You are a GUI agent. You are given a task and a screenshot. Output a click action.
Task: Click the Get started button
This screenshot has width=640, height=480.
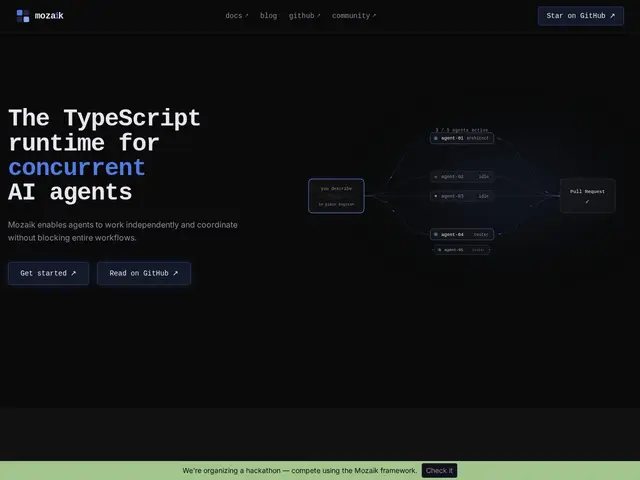click(x=48, y=273)
